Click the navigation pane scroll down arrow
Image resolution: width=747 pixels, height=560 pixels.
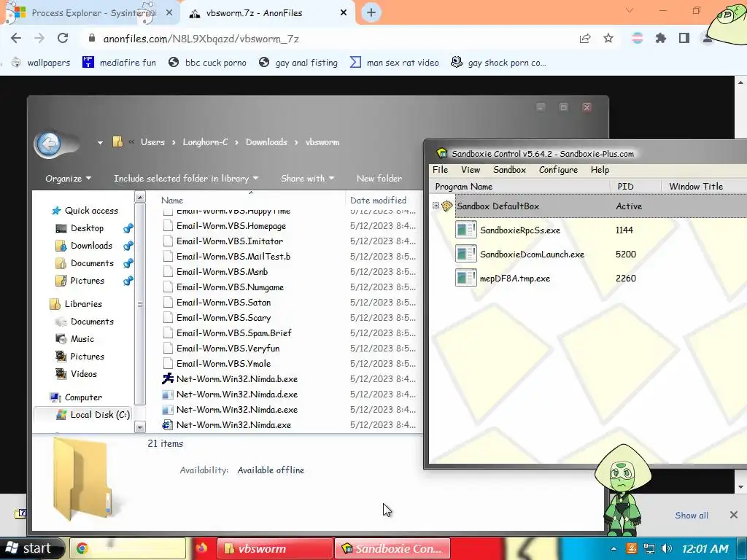pyautogui.click(x=139, y=427)
